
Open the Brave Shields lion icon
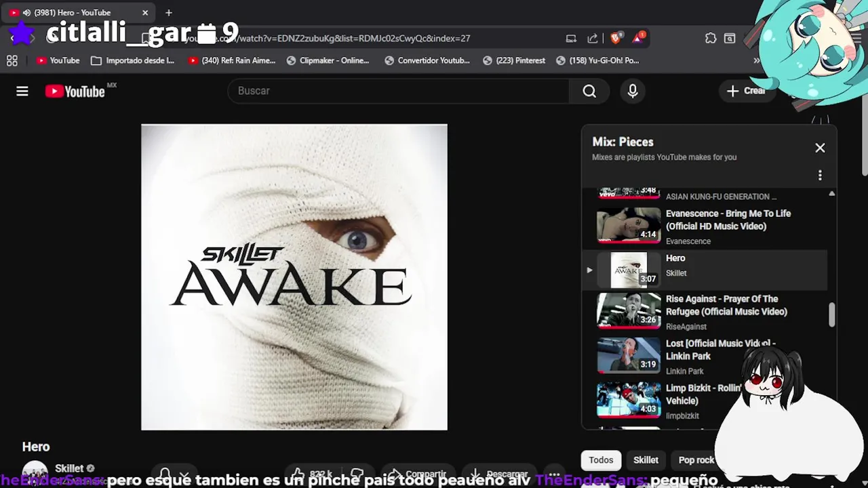click(616, 39)
